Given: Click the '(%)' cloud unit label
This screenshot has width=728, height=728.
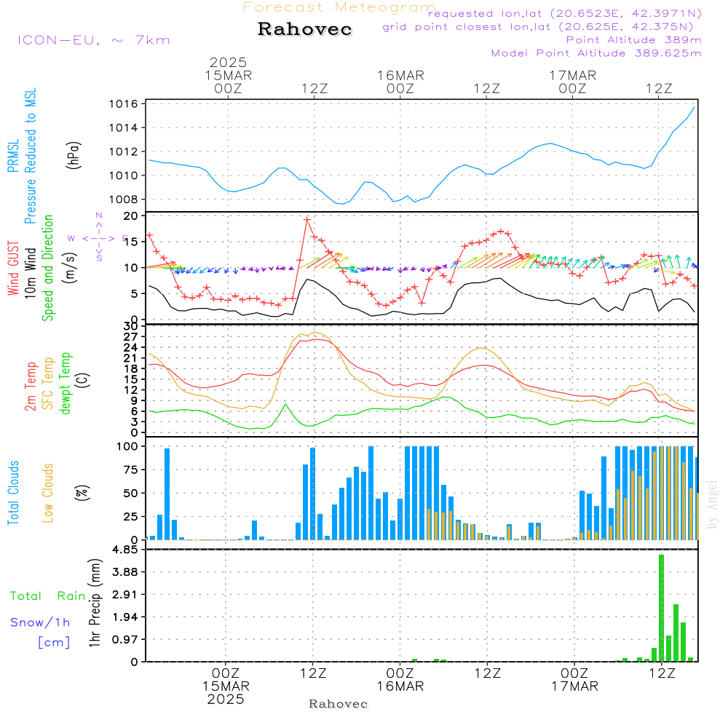Looking at the screenshot, I should [x=82, y=493].
